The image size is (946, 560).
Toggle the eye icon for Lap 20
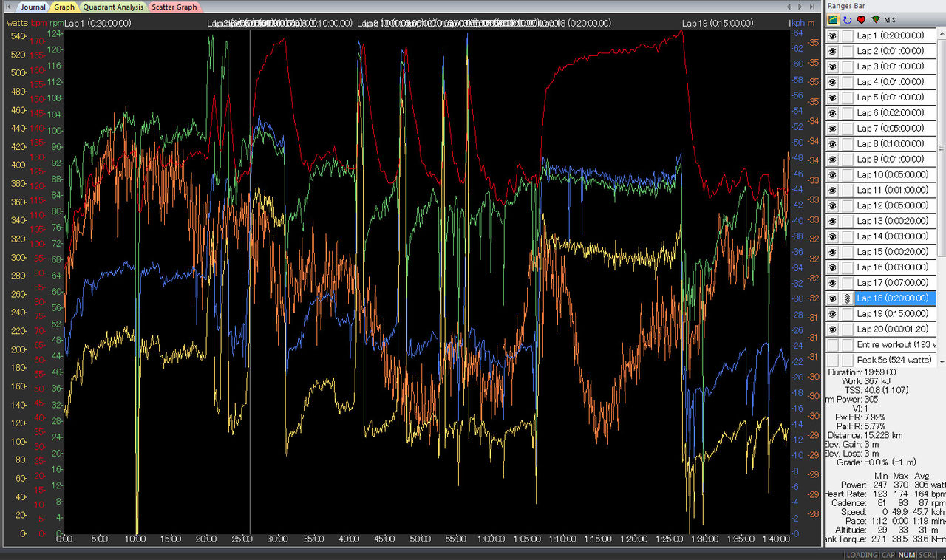click(x=833, y=329)
